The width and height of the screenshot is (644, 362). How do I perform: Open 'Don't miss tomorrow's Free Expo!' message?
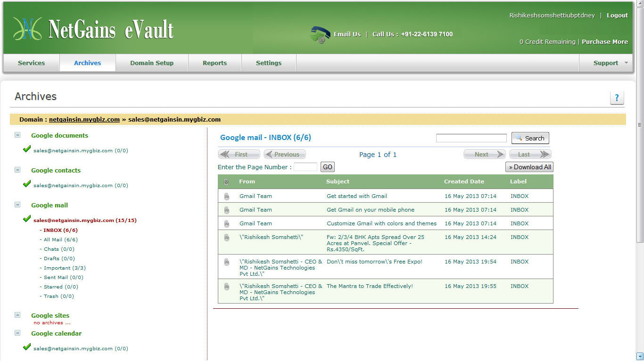click(374, 262)
